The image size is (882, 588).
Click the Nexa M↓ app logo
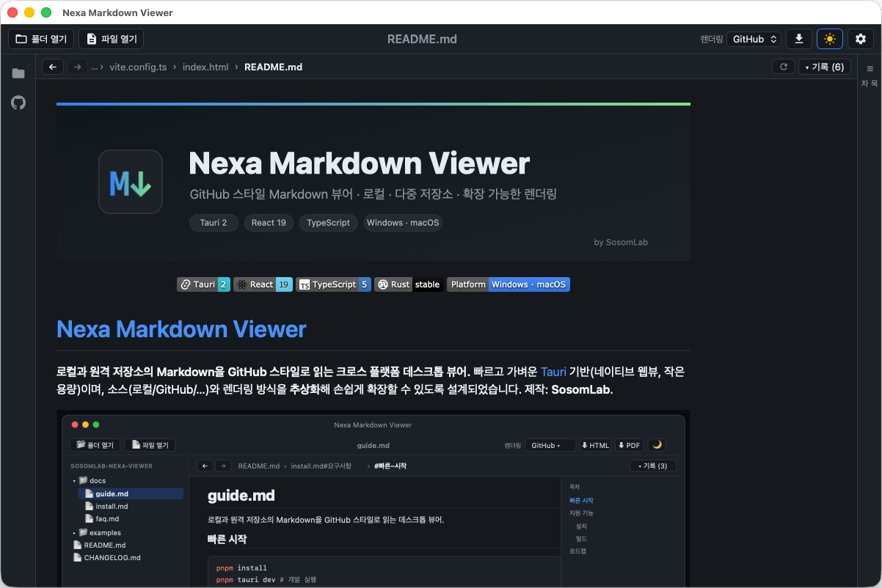(131, 182)
